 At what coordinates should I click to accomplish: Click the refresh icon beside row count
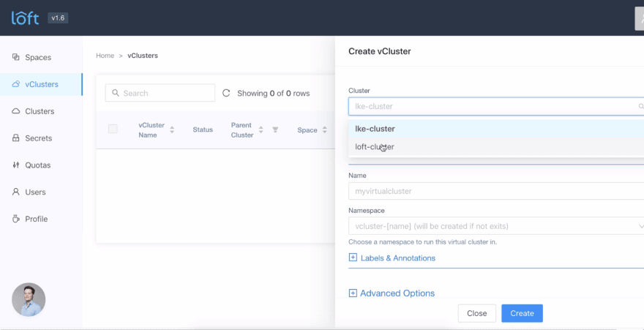point(226,93)
